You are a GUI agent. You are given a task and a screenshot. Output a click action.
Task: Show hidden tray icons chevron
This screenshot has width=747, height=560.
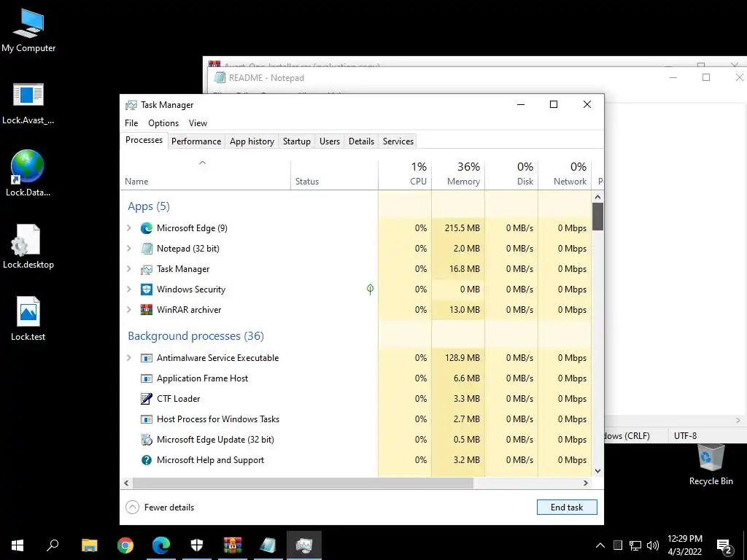point(600,545)
